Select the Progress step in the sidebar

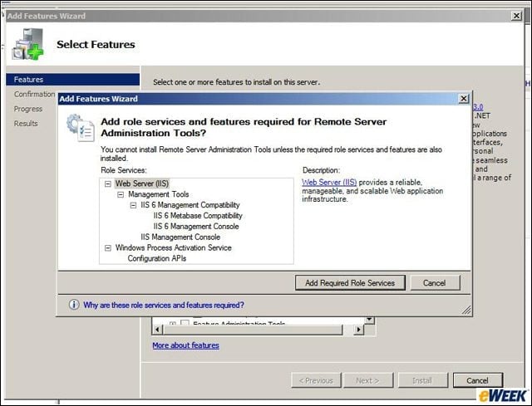pyautogui.click(x=28, y=109)
